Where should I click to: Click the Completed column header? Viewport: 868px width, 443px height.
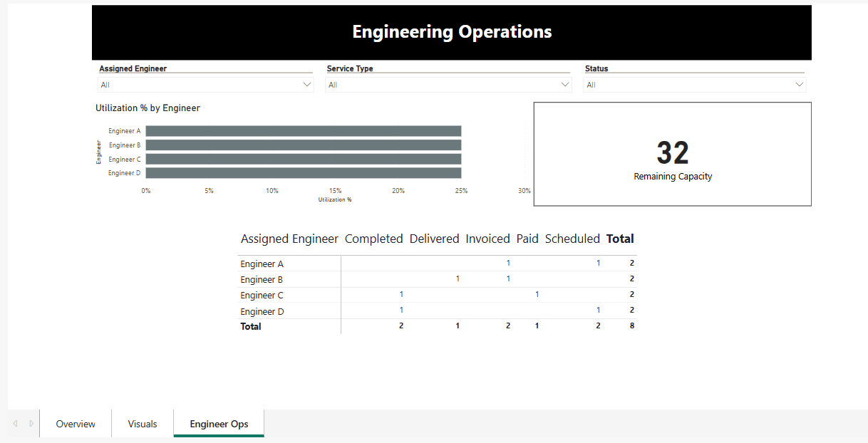tap(374, 239)
